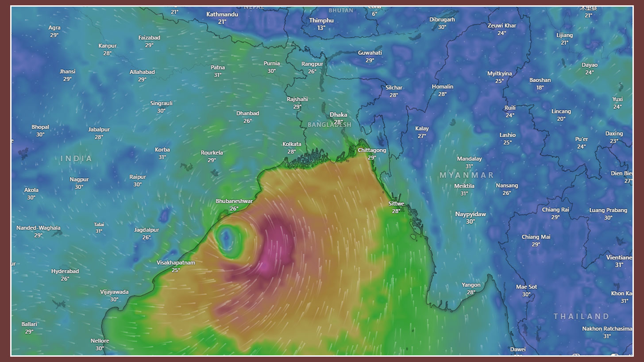The height and width of the screenshot is (362, 644).
Task: Open Dhaka weather label
Action: point(338,115)
